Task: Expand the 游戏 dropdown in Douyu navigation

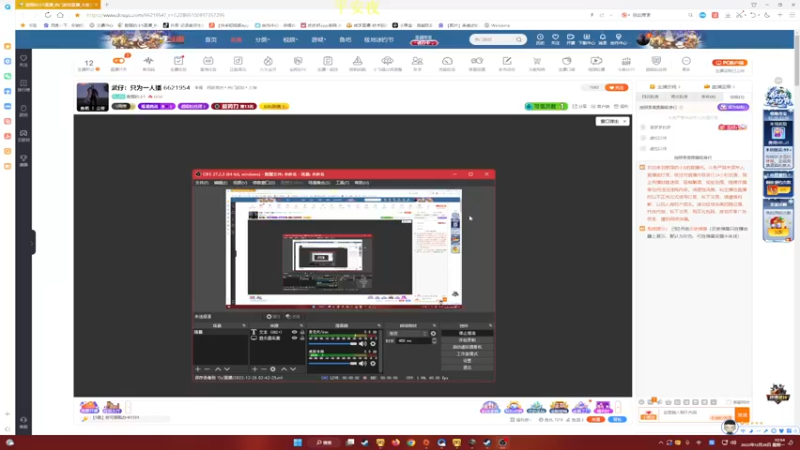Action: coord(318,39)
